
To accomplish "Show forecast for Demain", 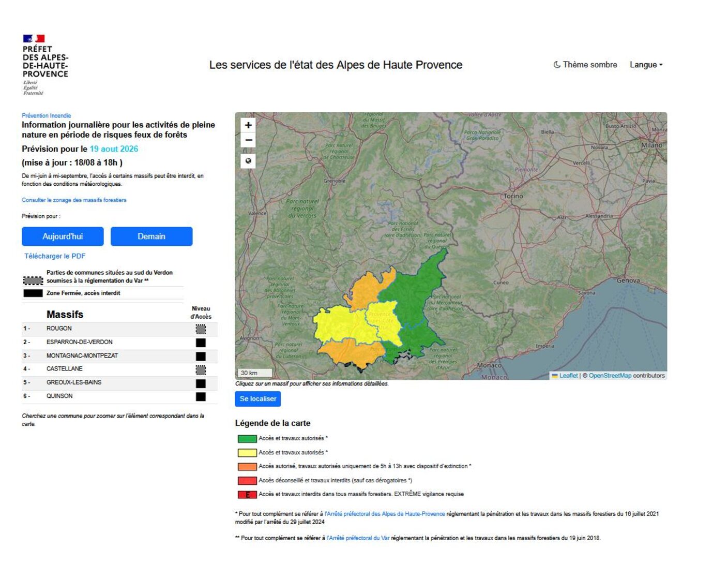I will [x=151, y=236].
